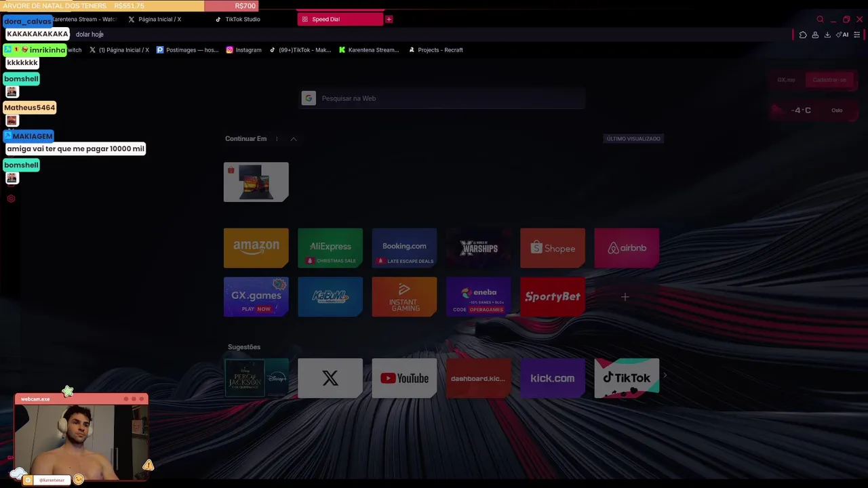Open the (1) Página Inicial / X bookmark
The height and width of the screenshot is (488, 868).
click(x=119, y=49)
